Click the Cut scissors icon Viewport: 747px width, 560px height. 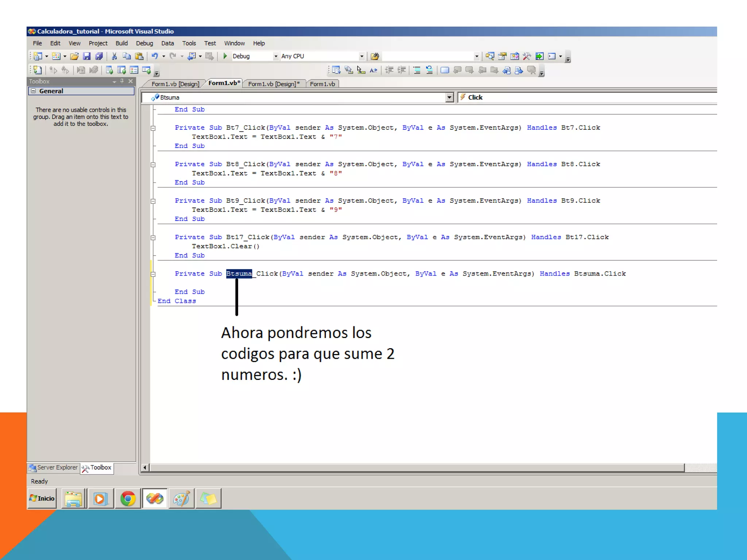click(114, 56)
